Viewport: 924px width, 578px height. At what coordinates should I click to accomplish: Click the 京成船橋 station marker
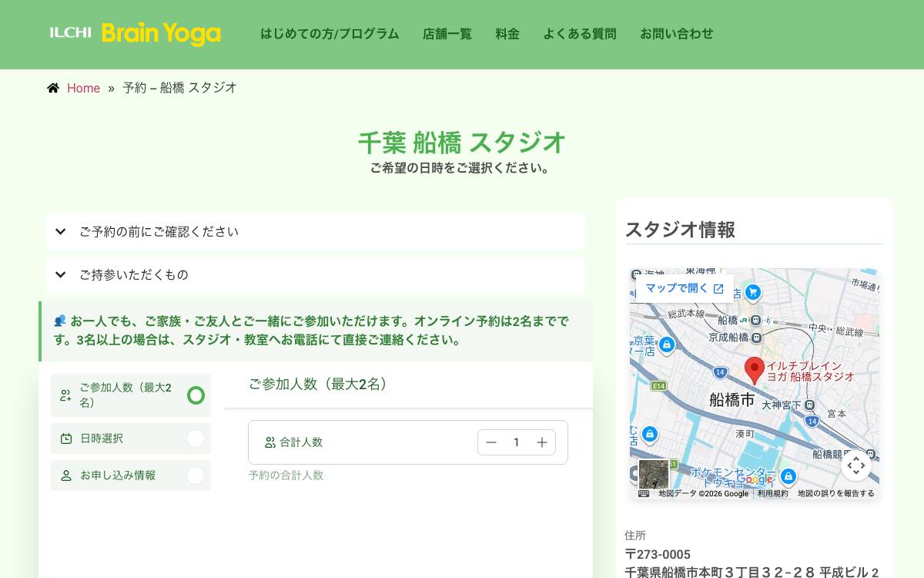point(757,338)
